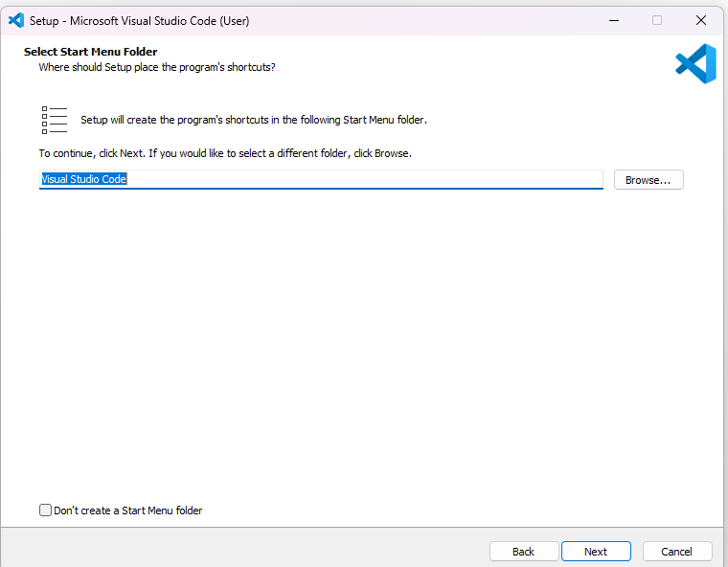Click "Where should Setup place the program's shortcuts?" text
The width and height of the screenshot is (728, 567).
pos(157,67)
